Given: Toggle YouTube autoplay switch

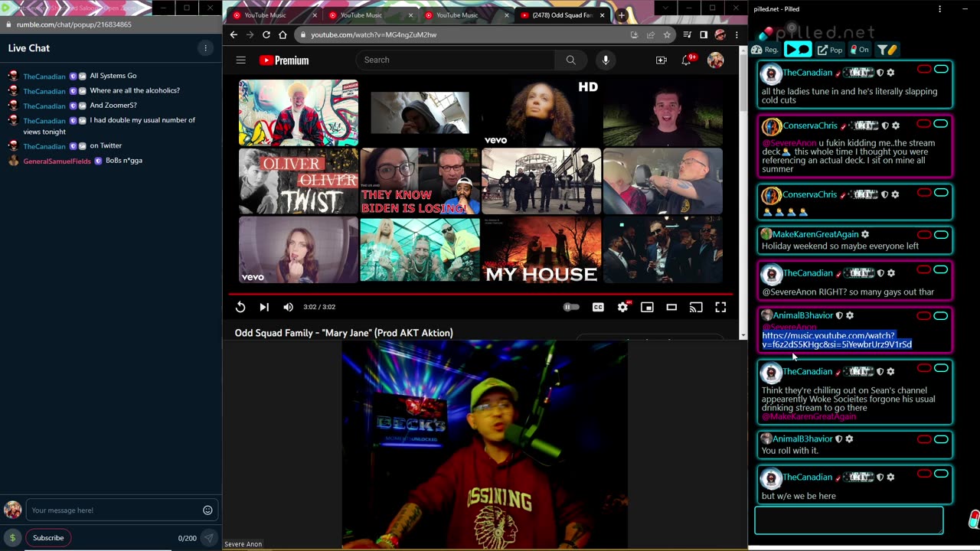Looking at the screenshot, I should click(x=571, y=307).
